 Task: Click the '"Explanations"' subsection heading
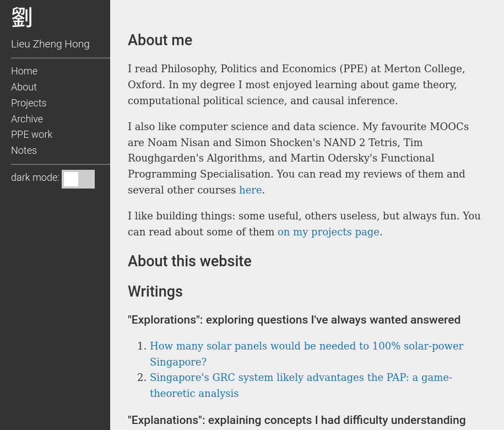297,420
